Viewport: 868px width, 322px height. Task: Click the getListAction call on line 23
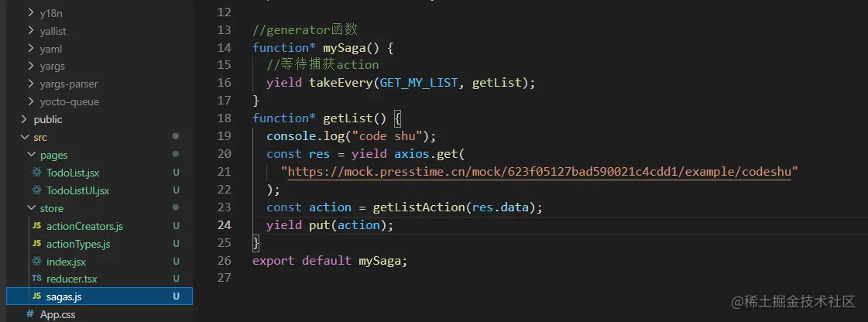coord(405,207)
